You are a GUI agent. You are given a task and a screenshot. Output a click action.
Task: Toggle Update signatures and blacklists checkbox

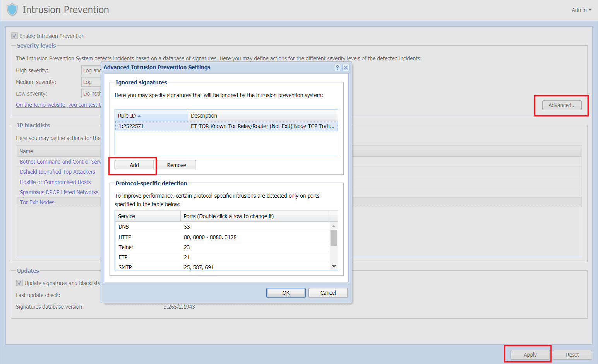(19, 283)
